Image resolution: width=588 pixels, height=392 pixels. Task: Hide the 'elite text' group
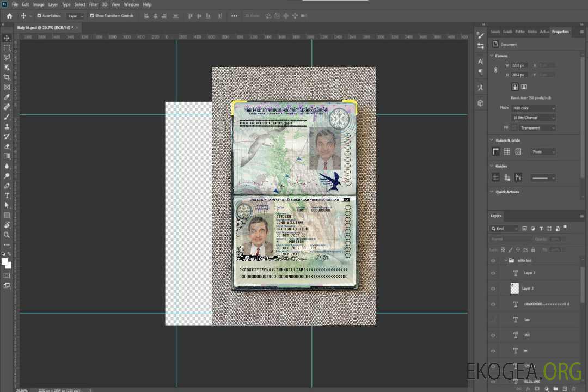493,261
